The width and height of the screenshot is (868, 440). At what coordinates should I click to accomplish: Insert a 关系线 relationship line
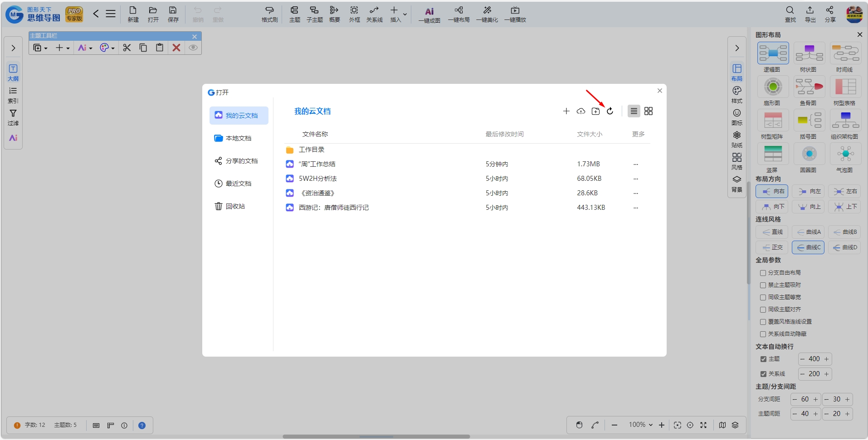(x=374, y=14)
